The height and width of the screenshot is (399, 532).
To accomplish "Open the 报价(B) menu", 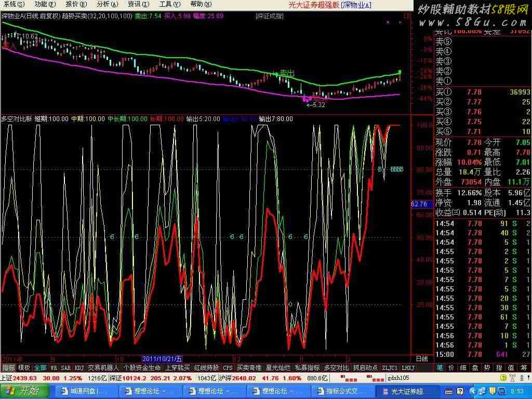I will click(x=76, y=4).
